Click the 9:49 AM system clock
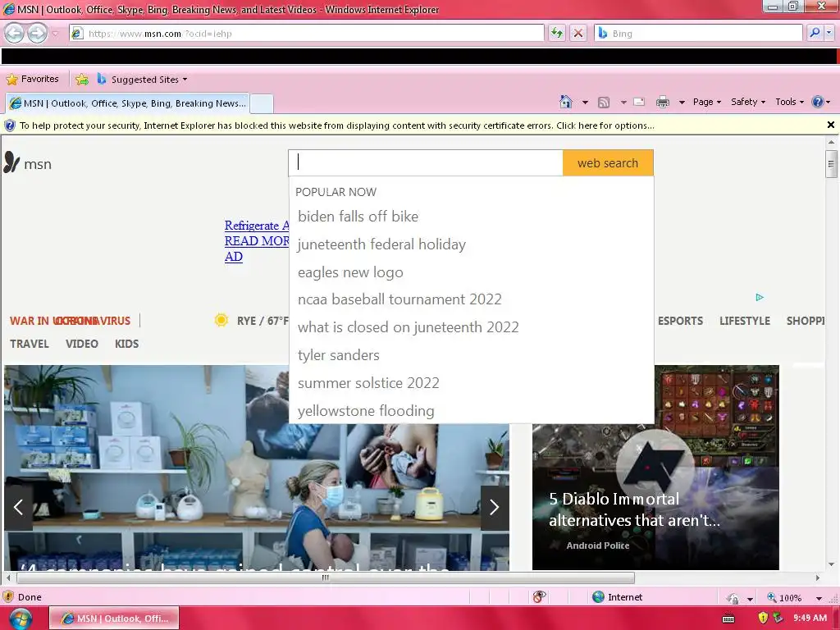This screenshot has height=630, width=840. pos(810,618)
